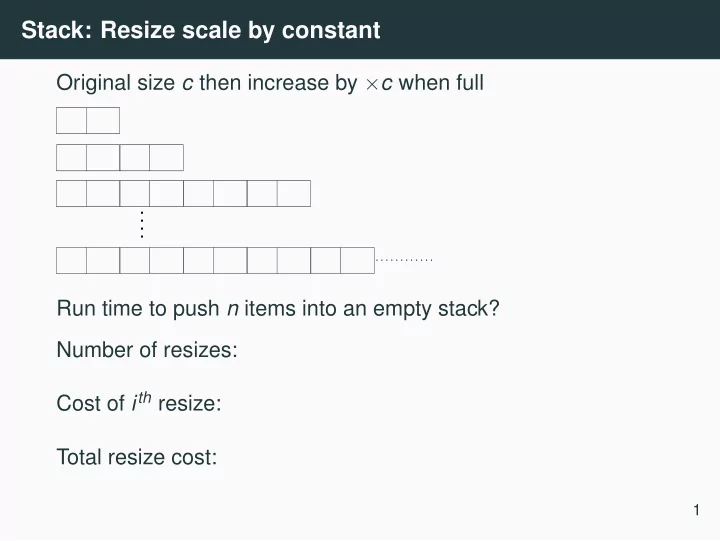
Task: Click the first cell of the four-cell array
Action: pyautogui.click(x=72, y=158)
